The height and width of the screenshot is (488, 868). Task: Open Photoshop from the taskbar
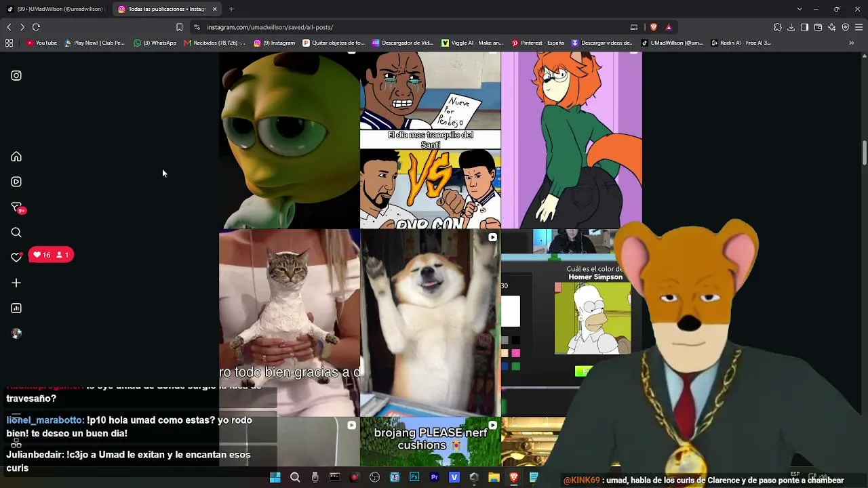coord(414,477)
